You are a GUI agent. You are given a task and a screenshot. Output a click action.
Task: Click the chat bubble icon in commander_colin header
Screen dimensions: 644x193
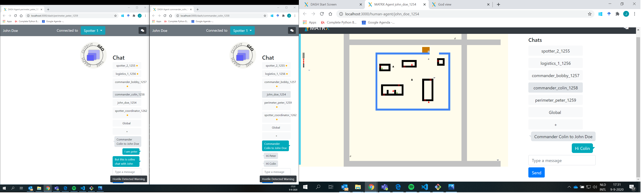point(292,30)
